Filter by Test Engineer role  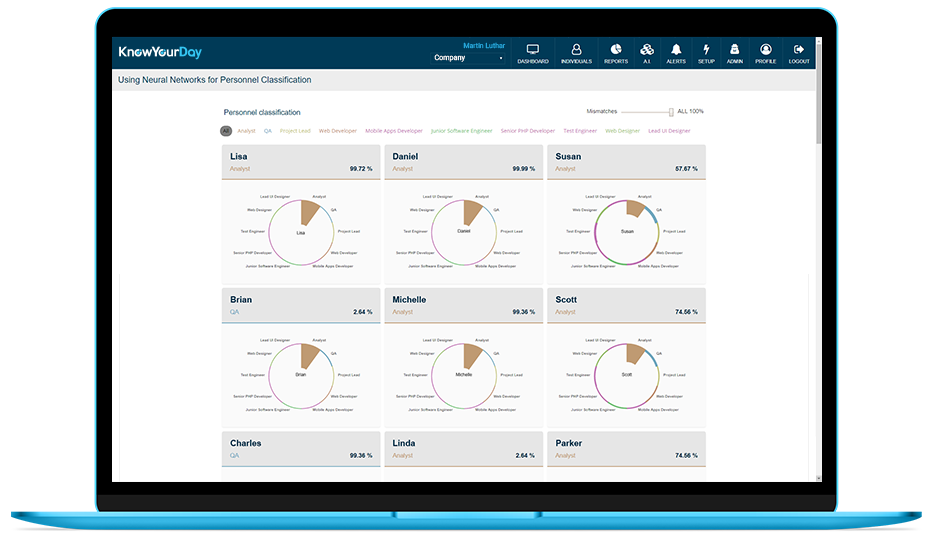(x=580, y=131)
